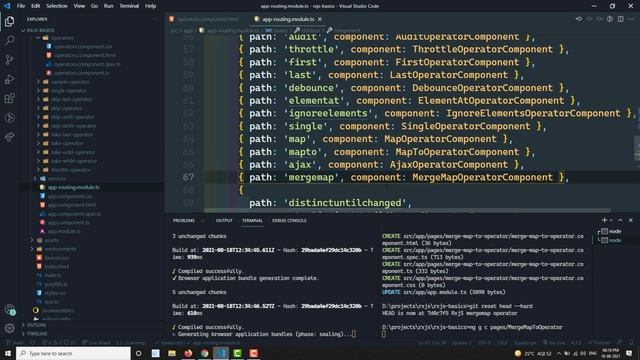Close the bottom panel with X icon
The height and width of the screenshot is (360, 640).
point(631,220)
